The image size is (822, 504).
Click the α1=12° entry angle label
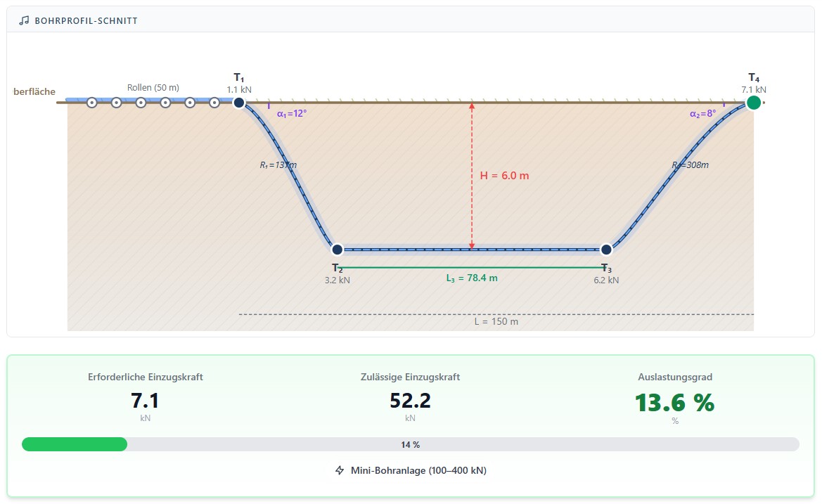(x=292, y=113)
